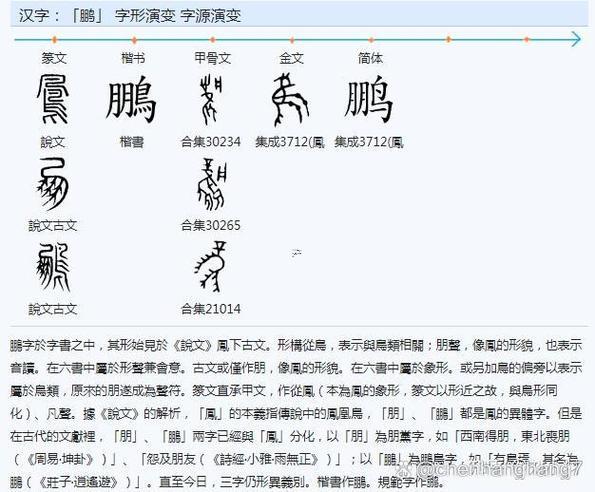Click the 合集30234 caption
This screenshot has width=595, height=492.
click(211, 142)
